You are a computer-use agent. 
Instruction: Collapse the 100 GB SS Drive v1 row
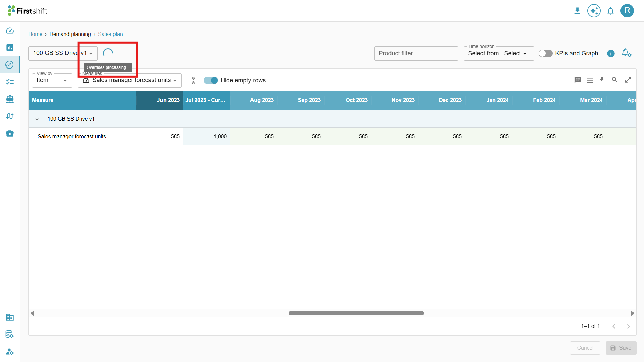pyautogui.click(x=37, y=119)
